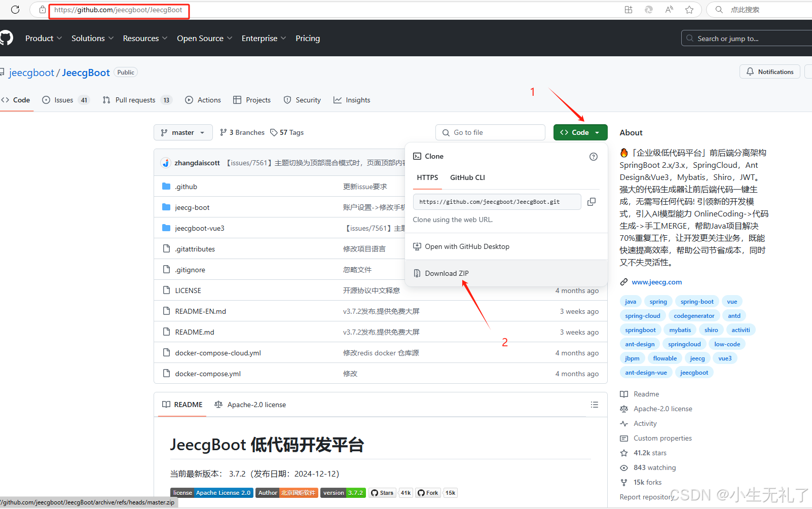
Task: Expand the Product menu
Action: 44,38
